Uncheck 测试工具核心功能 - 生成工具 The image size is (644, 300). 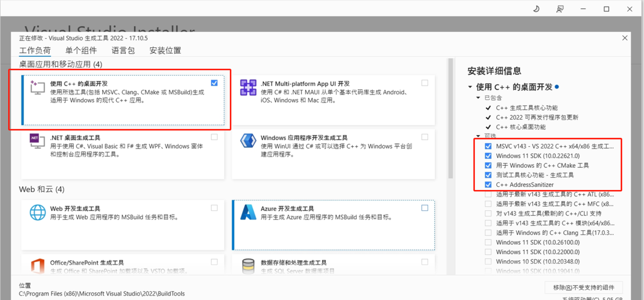[488, 175]
